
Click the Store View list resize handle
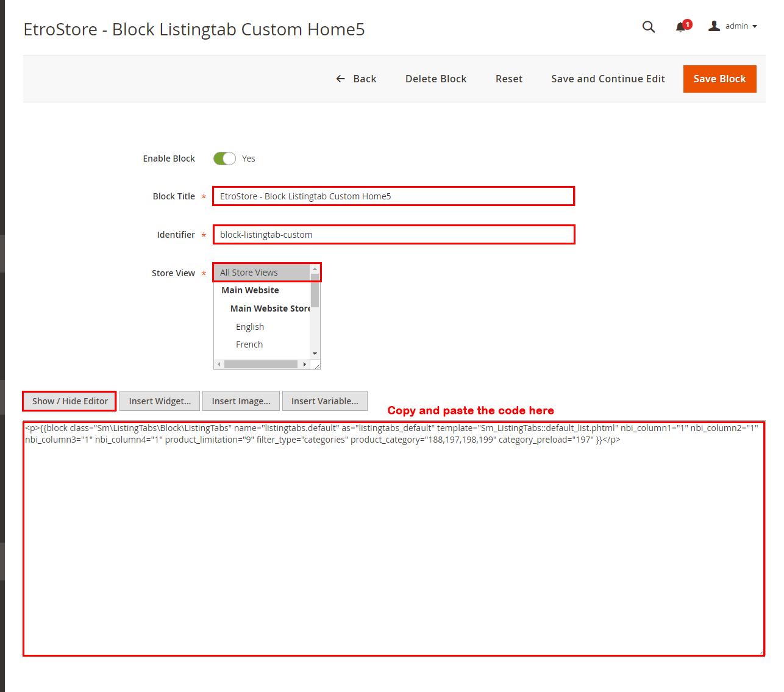[316, 365]
